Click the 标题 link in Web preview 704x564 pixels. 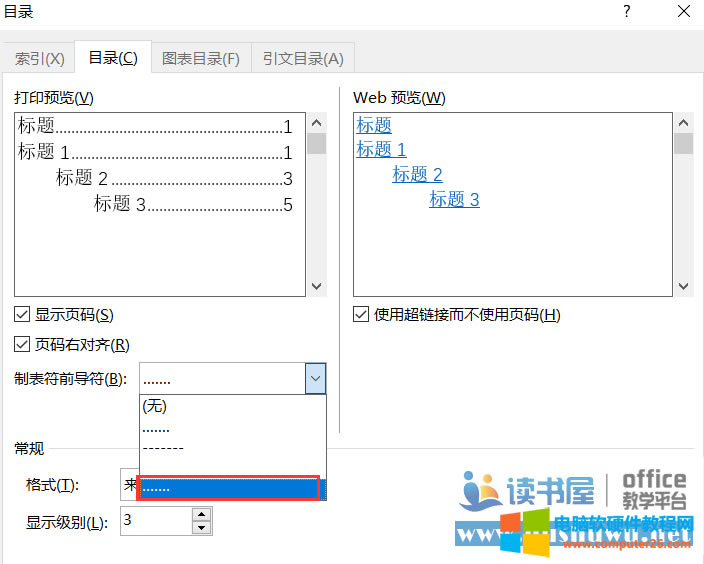click(374, 125)
